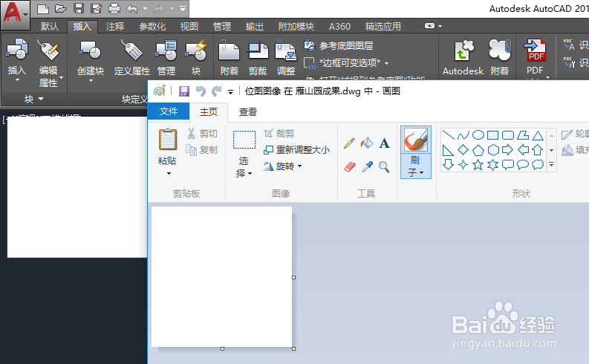Viewport: 589px width, 364px height.
Task: Click the Block Editor icon in AutoCAD ribbon
Action: click(196, 49)
